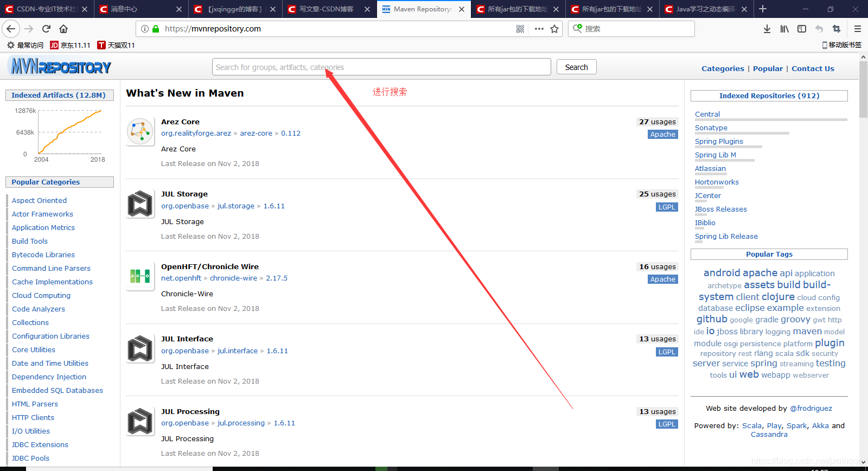The image size is (868, 471).
Task: Click the Apache license tag for Arez Core
Action: (663, 134)
